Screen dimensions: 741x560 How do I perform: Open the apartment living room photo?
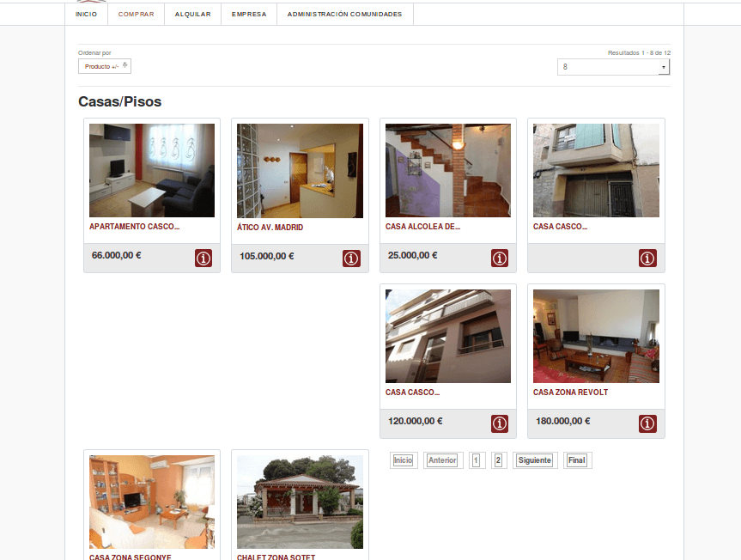(152, 171)
